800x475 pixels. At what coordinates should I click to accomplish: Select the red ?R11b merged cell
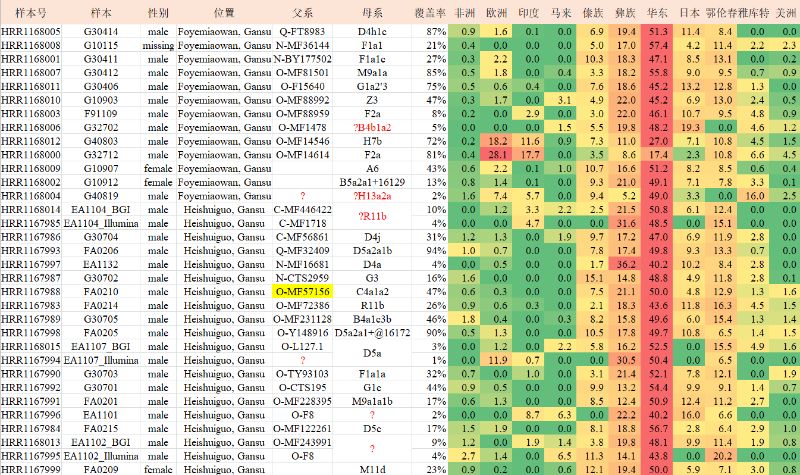(372, 216)
